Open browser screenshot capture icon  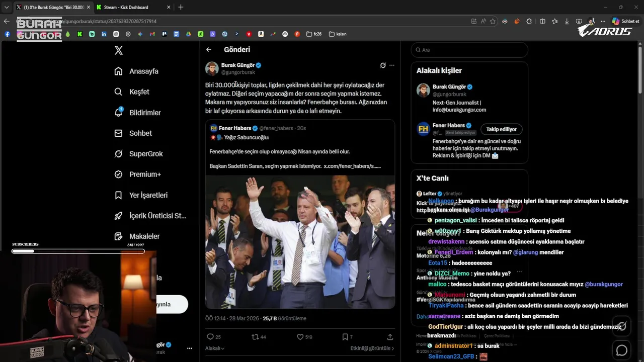[x=579, y=21]
